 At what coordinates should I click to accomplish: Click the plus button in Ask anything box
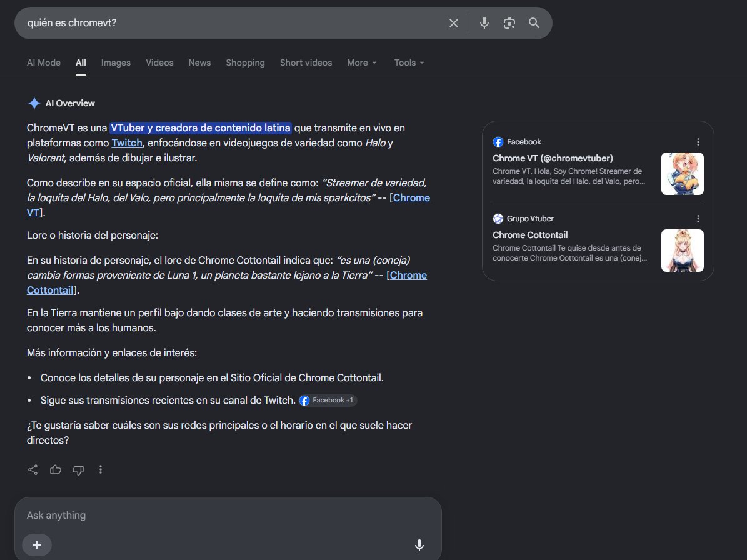37,545
